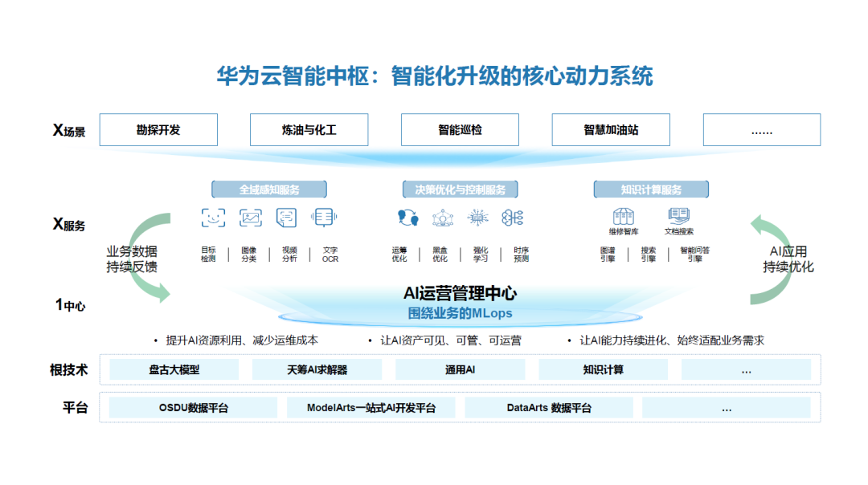Click the face-detection icon above 目标检测
868x485 pixels.
(213, 218)
